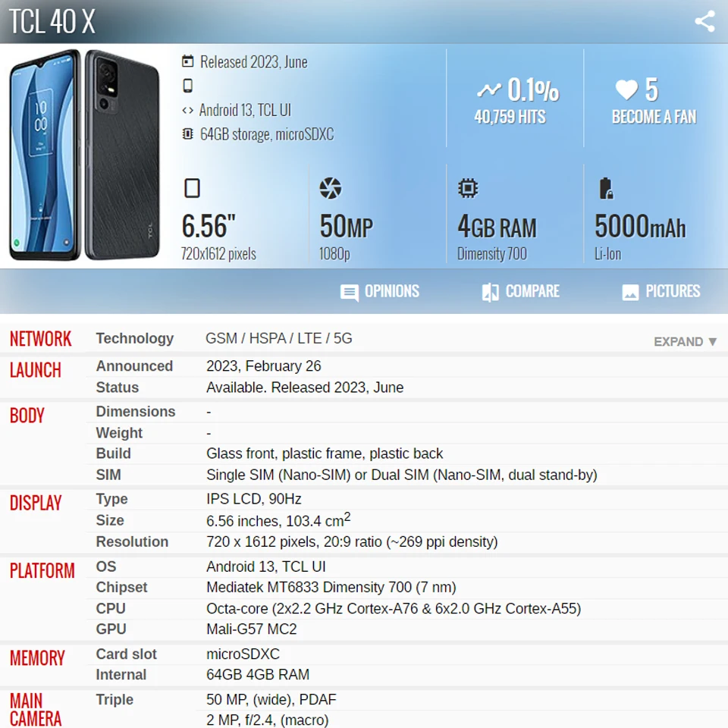Click the Chipset spec label link

pyautogui.click(x=121, y=587)
